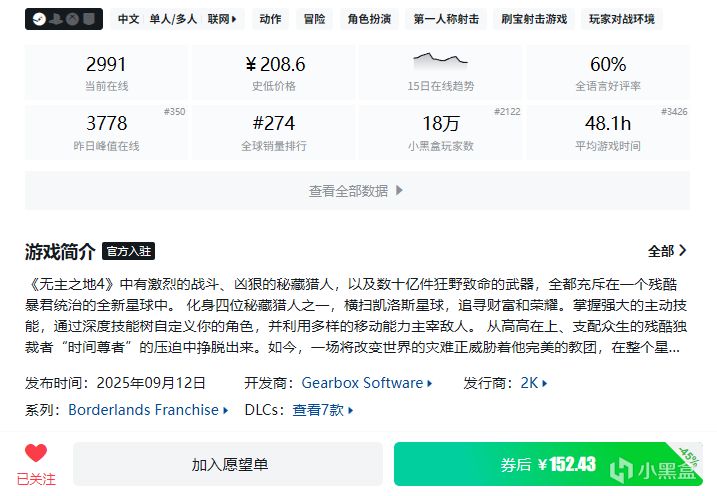
Task: Click the red heart 已关注 icon
Action: pyautogui.click(x=36, y=453)
